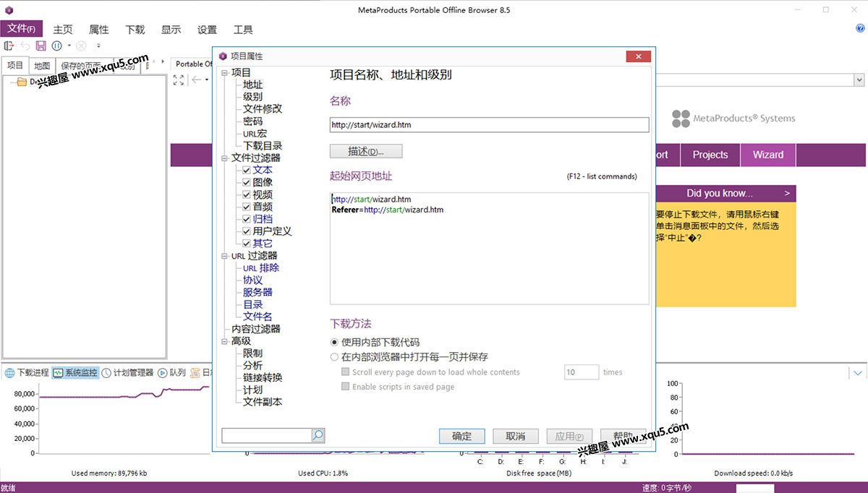Select 在内部浏览器中打开每一页并保存 radio button

pyautogui.click(x=334, y=356)
